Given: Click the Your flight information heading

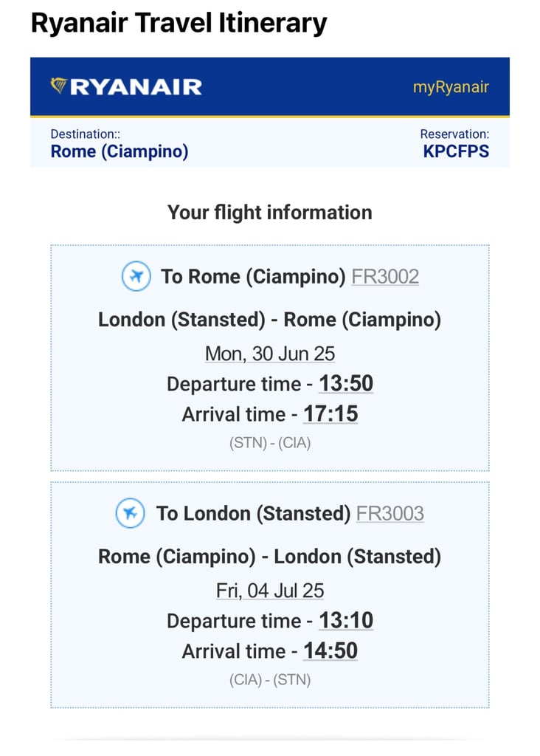Looking at the screenshot, I should (x=270, y=213).
